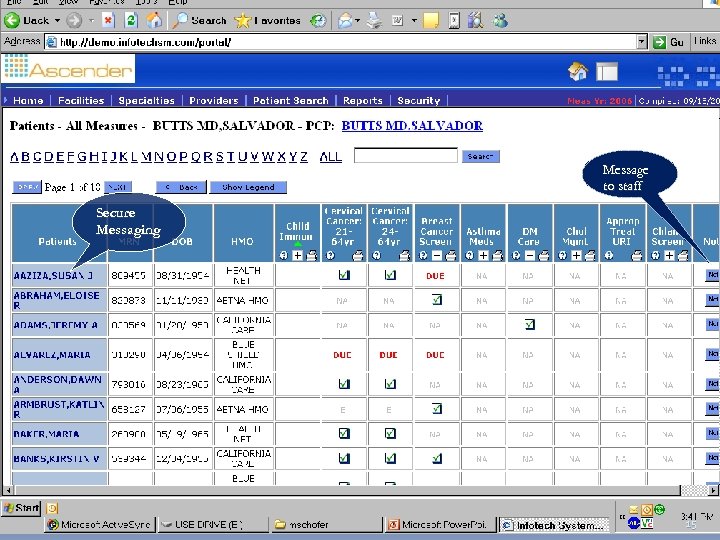Click ABRAHAM,ELOISE Breast Cancer Screen checkmark
Image resolution: width=720 pixels, height=540 pixels.
coord(437,299)
